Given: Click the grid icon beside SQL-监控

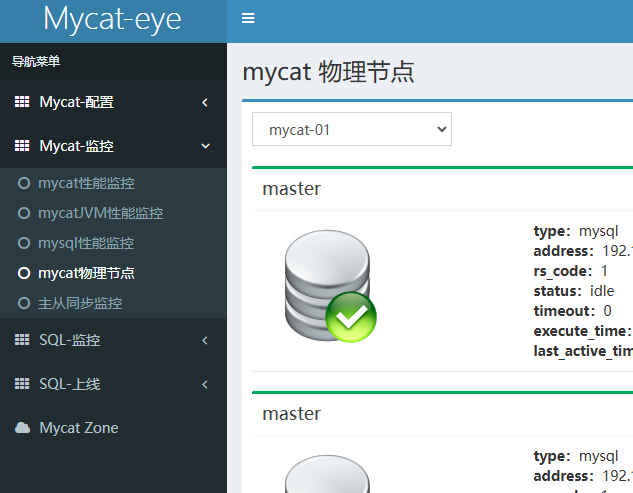Looking at the screenshot, I should (22, 340).
